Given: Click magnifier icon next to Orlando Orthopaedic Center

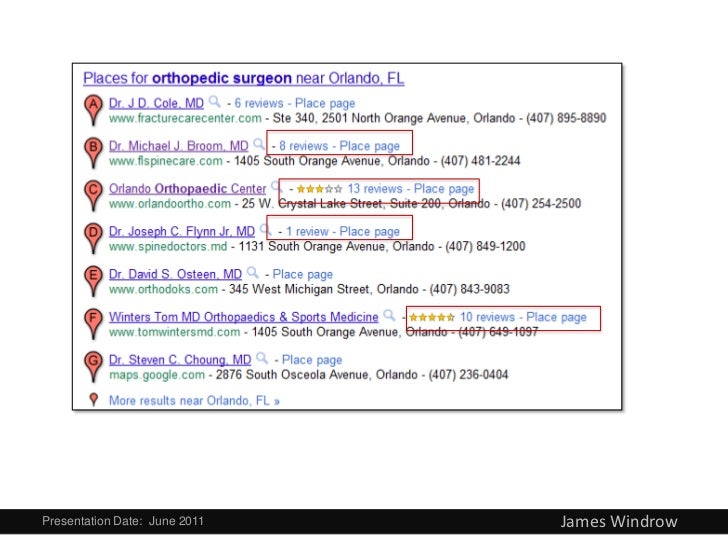Looking at the screenshot, I should [x=277, y=187].
